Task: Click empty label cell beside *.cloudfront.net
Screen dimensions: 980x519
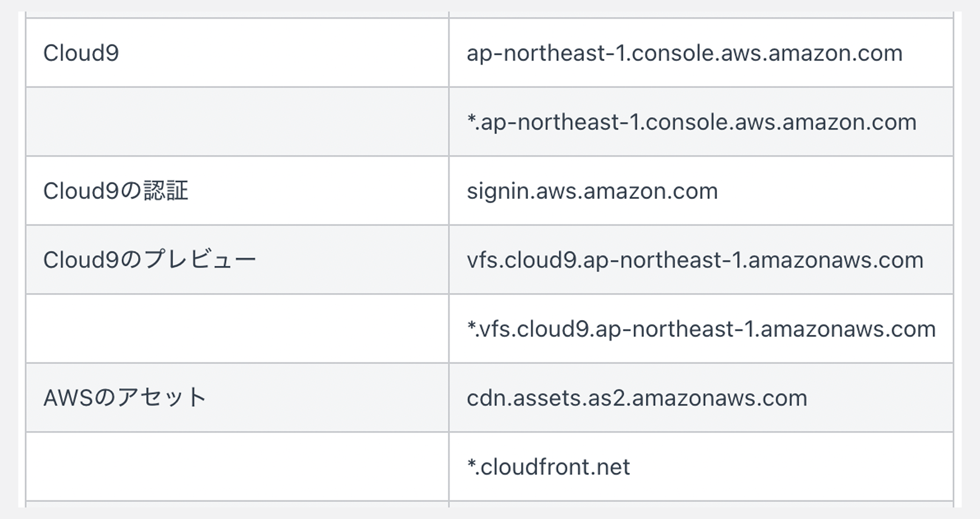Action: point(238,467)
